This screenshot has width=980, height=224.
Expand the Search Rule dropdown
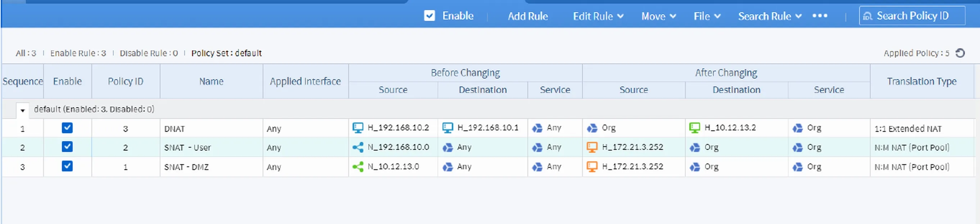pos(769,16)
